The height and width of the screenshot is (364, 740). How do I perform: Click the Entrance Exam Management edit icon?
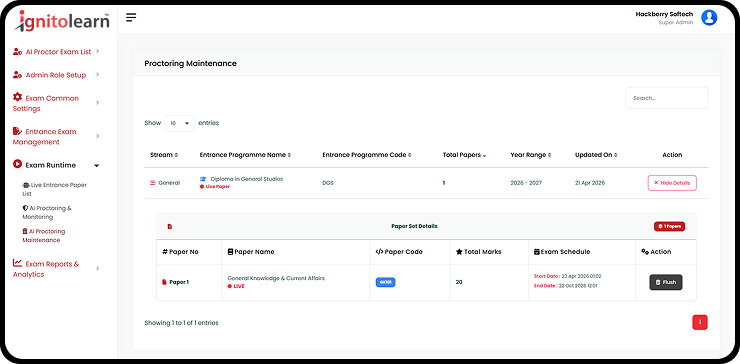pos(17,131)
